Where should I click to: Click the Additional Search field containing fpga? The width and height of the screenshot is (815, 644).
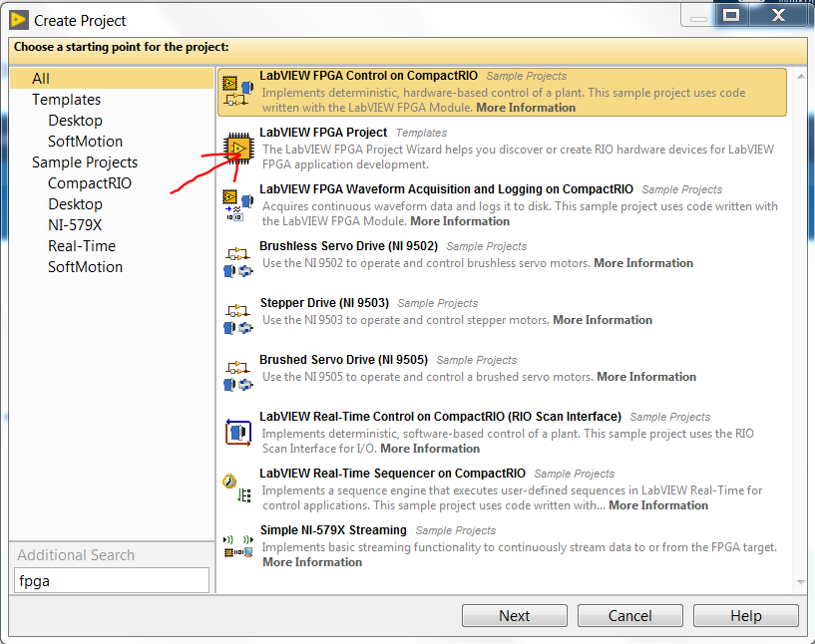(112, 580)
